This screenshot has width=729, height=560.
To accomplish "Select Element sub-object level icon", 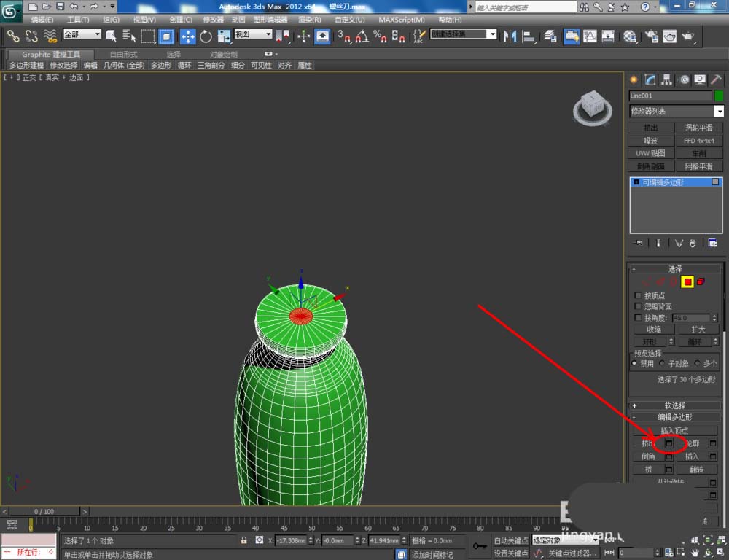I will coord(701,281).
